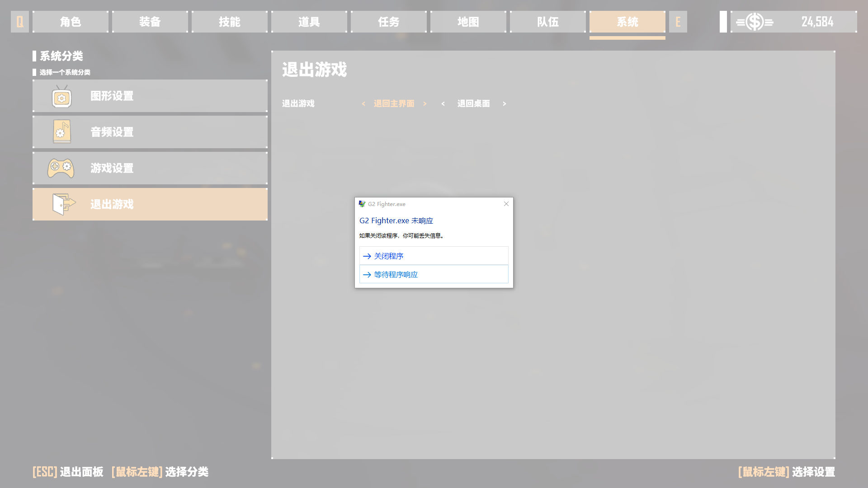Click the G2 Fighter.exe dialog title text
868x488 pixels.
coord(387,204)
